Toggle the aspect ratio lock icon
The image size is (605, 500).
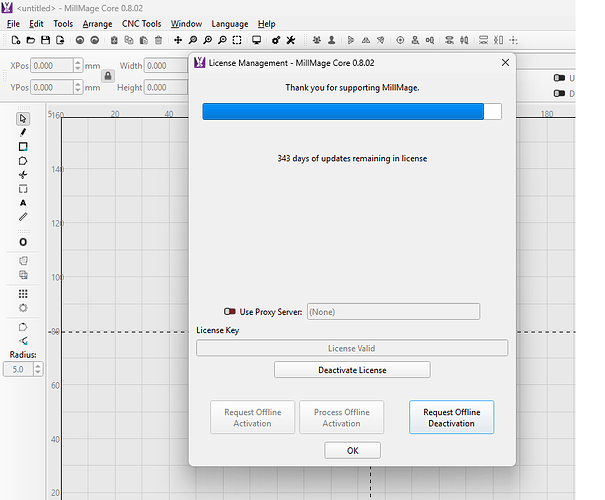coord(108,76)
